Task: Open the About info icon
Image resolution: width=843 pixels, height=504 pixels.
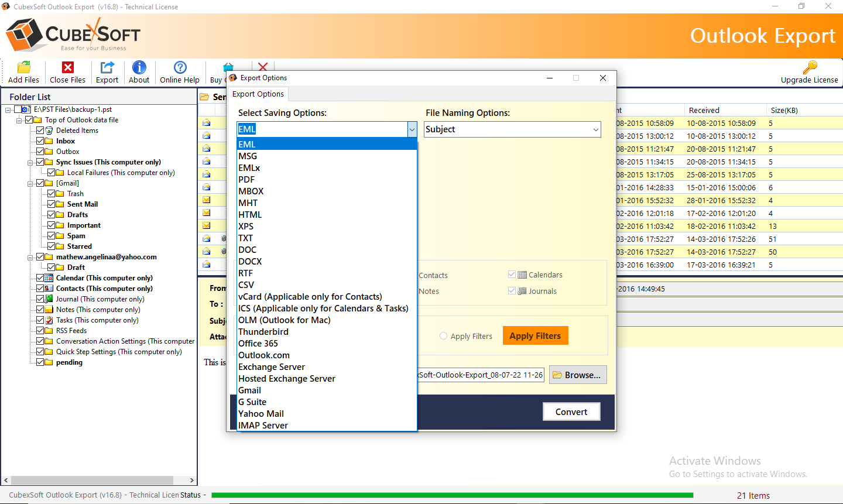Action: pos(139,67)
